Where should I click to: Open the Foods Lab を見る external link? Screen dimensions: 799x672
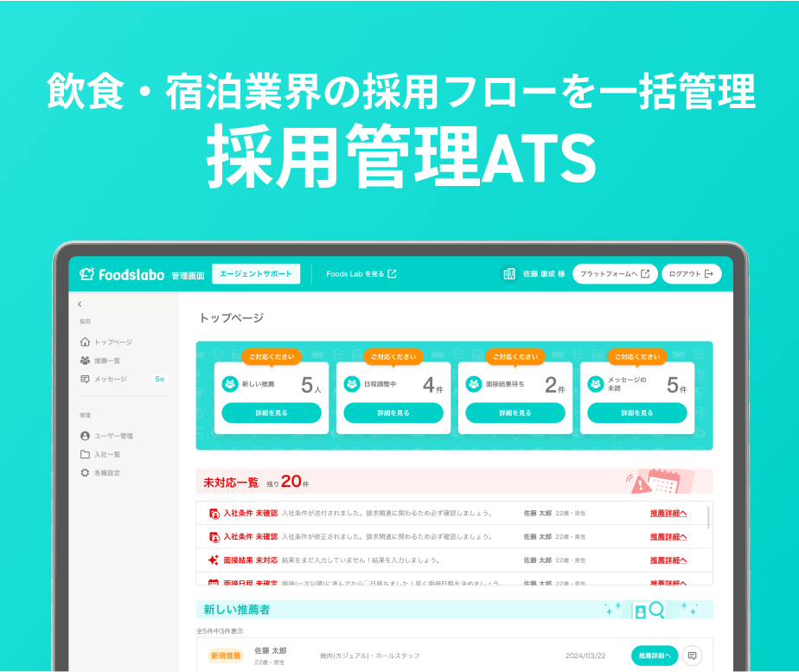[x=361, y=274]
